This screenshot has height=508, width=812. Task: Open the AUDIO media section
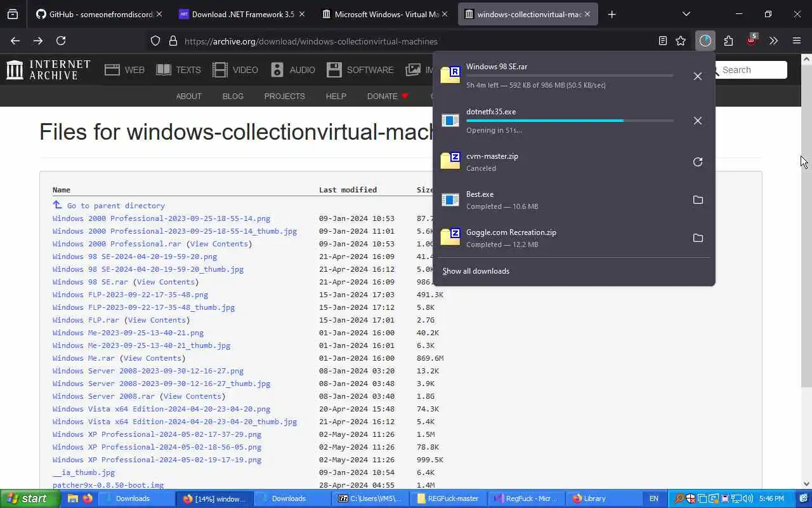292,70
